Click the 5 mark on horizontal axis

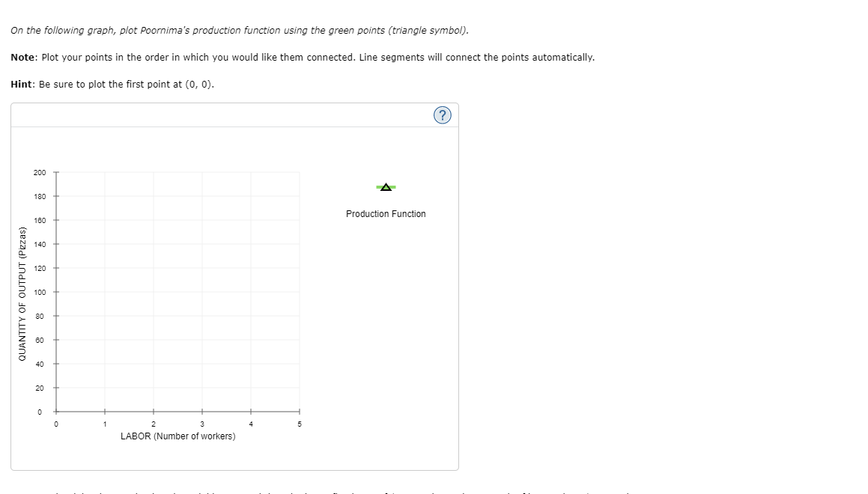(x=300, y=423)
